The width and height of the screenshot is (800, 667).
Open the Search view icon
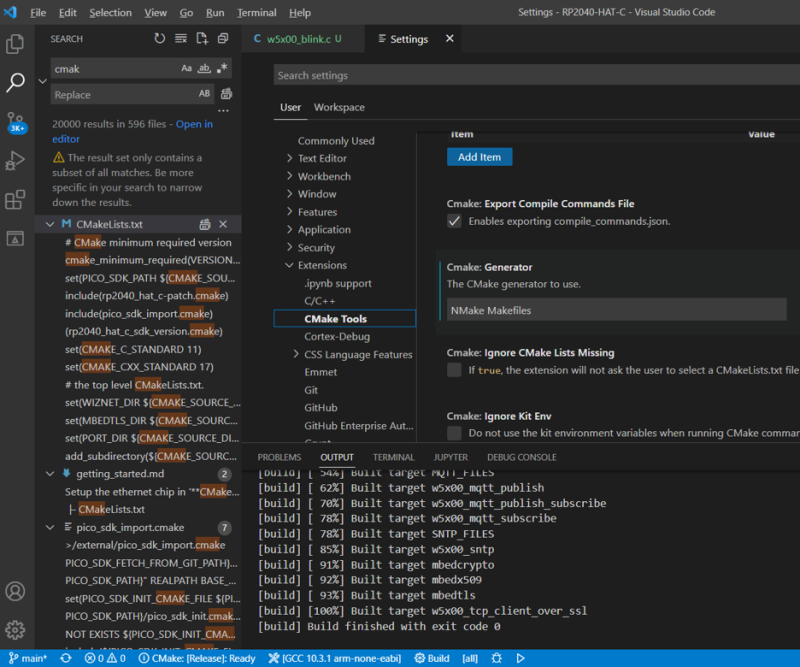coord(15,82)
